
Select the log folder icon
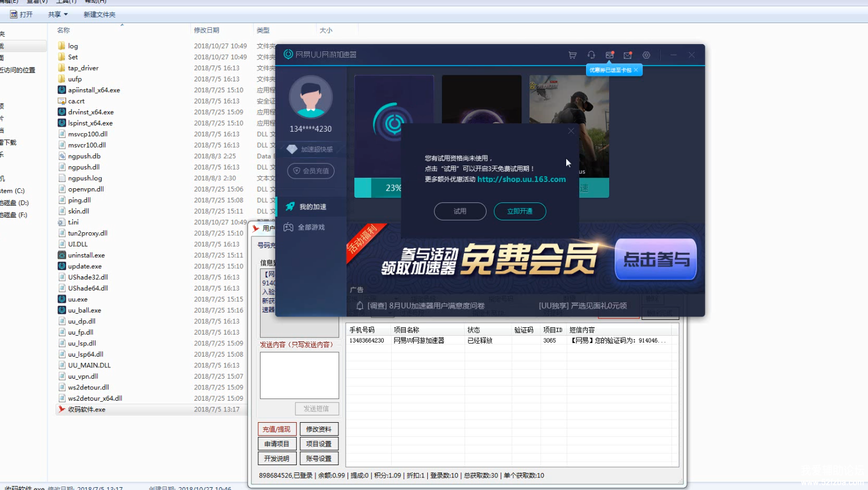pyautogui.click(x=62, y=46)
